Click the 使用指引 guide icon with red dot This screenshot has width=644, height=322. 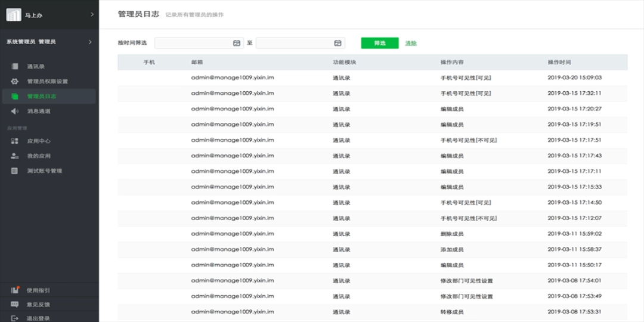pos(15,290)
